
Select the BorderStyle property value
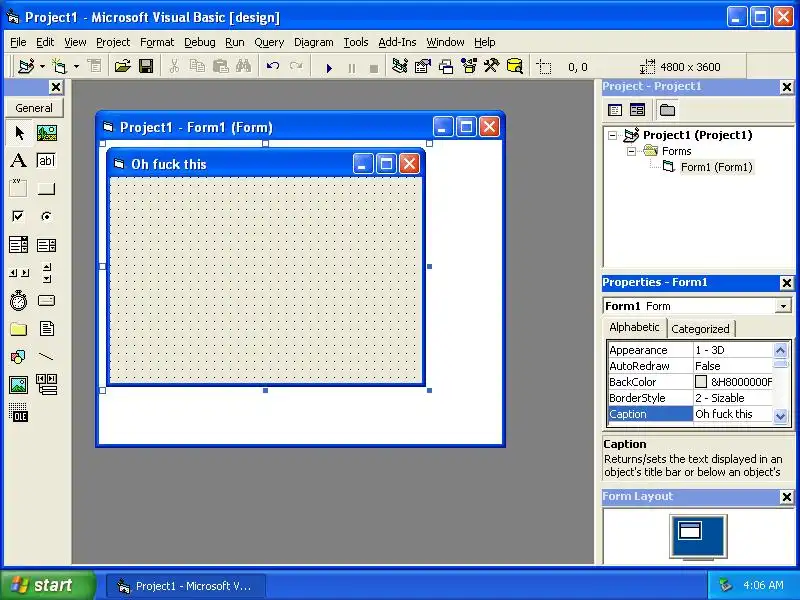(733, 398)
